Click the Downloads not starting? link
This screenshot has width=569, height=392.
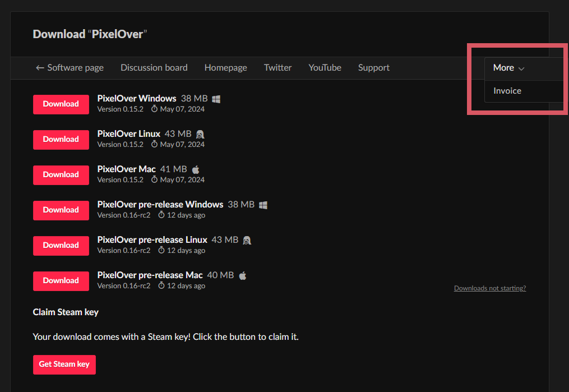pos(489,288)
